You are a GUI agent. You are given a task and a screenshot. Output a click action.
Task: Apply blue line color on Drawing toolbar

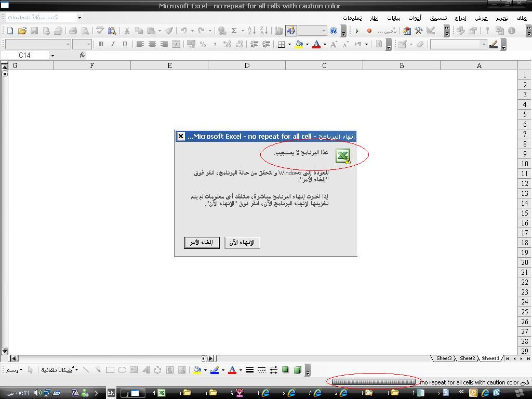tap(215, 370)
